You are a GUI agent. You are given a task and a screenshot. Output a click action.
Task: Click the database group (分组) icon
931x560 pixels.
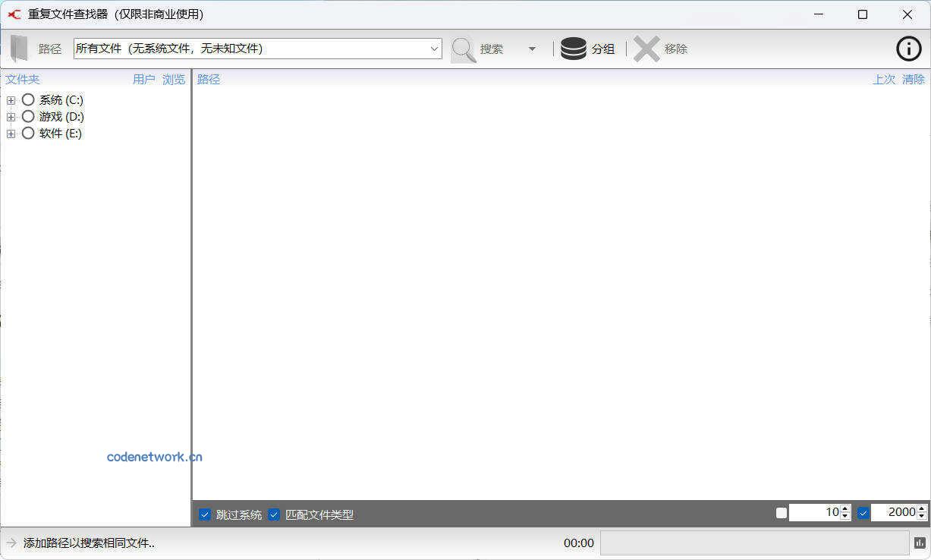[x=574, y=49]
